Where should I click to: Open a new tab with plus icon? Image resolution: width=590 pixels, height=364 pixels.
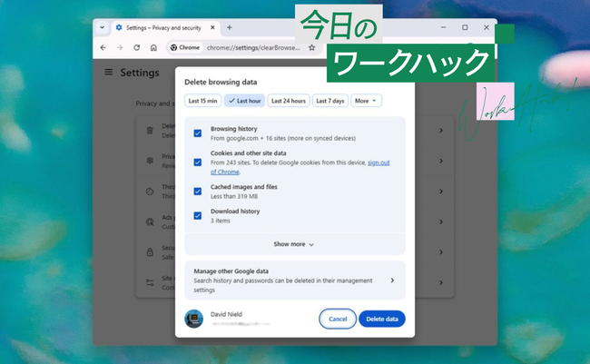pyautogui.click(x=229, y=27)
